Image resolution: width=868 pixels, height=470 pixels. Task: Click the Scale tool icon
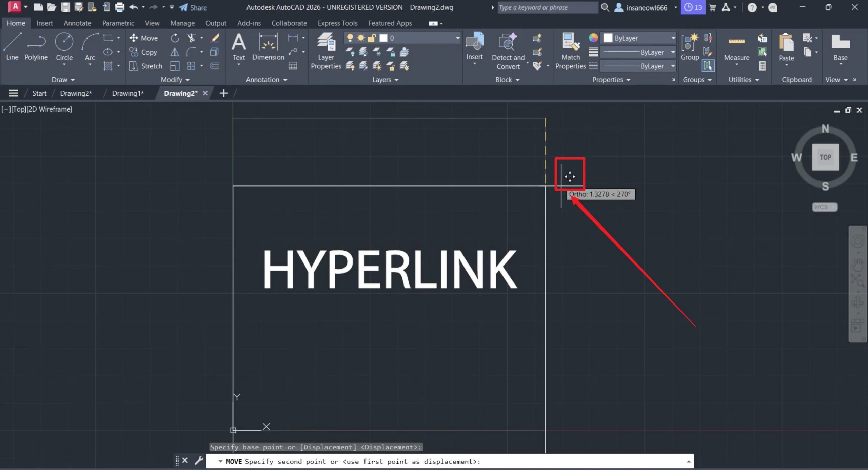(x=175, y=66)
